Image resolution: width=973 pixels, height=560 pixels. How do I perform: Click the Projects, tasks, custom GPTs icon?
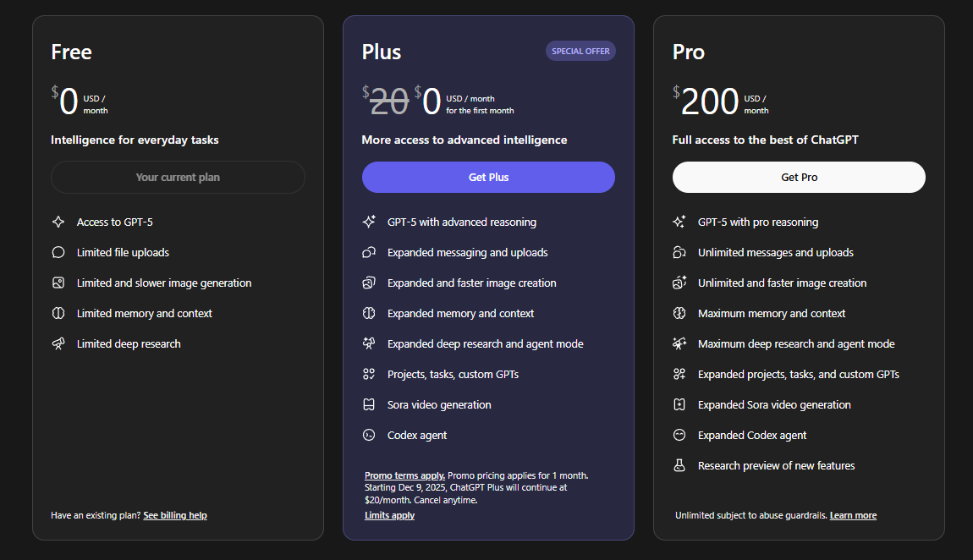tap(369, 375)
